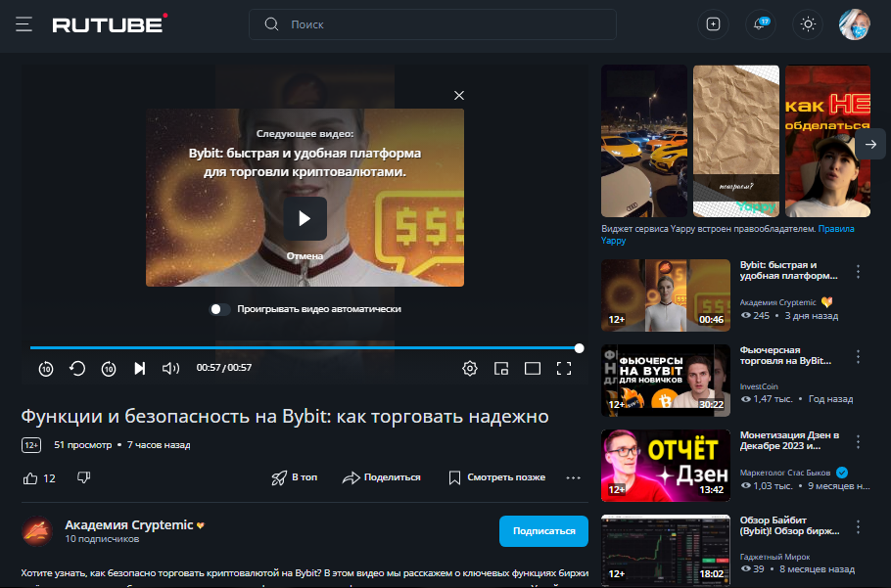Subscribe with Подписаться button

click(x=543, y=531)
